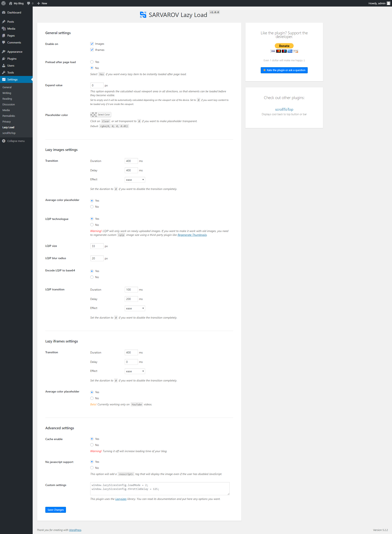Open admin user avatar icon

coord(389,3)
